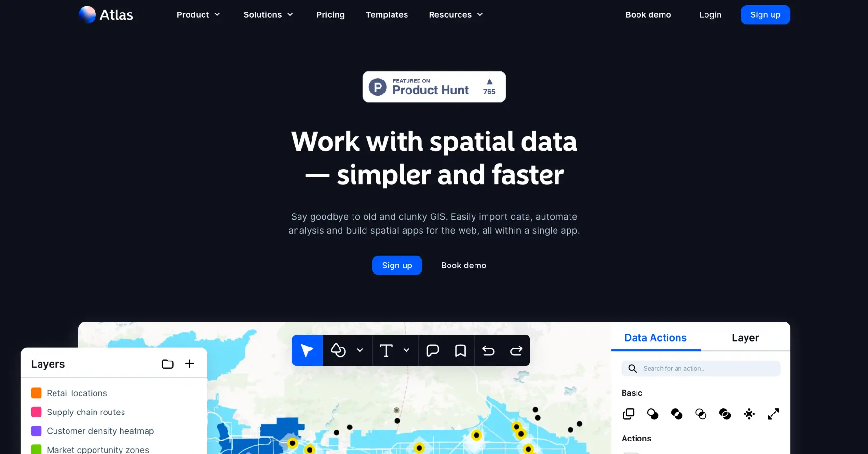Click the Basic section label
The height and width of the screenshot is (454, 868).
pos(632,393)
